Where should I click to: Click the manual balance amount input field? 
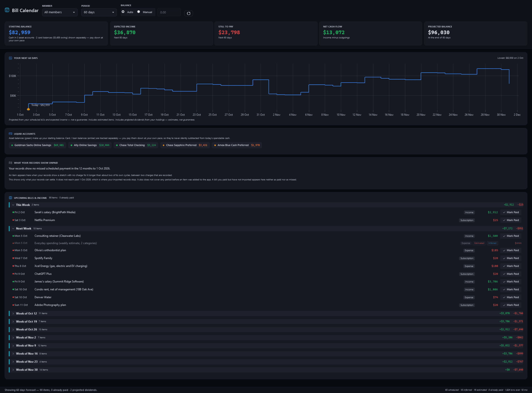point(169,12)
